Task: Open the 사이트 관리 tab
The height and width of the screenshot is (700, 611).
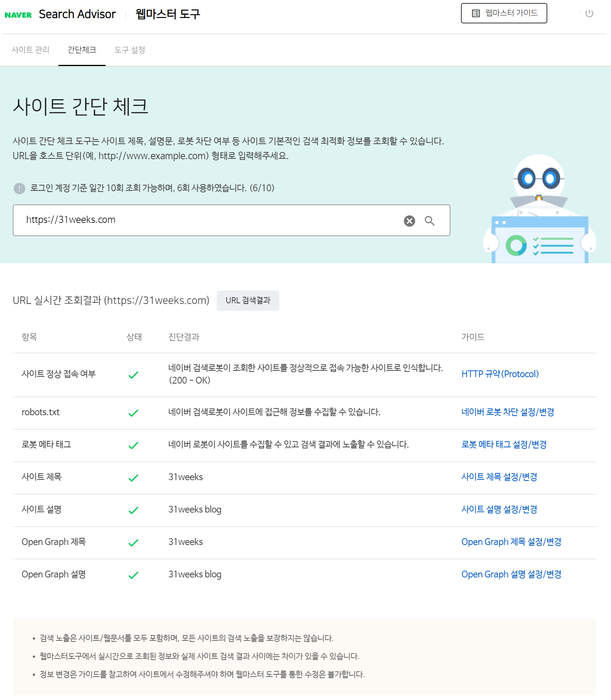Action: (31, 50)
